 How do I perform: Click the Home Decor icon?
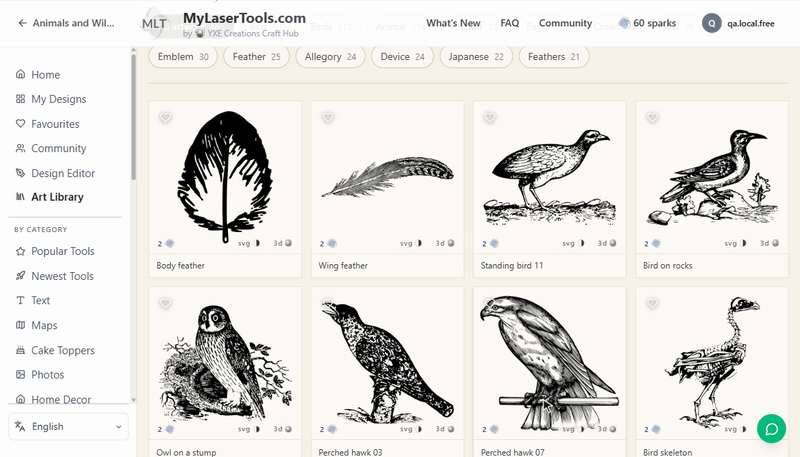click(x=20, y=399)
